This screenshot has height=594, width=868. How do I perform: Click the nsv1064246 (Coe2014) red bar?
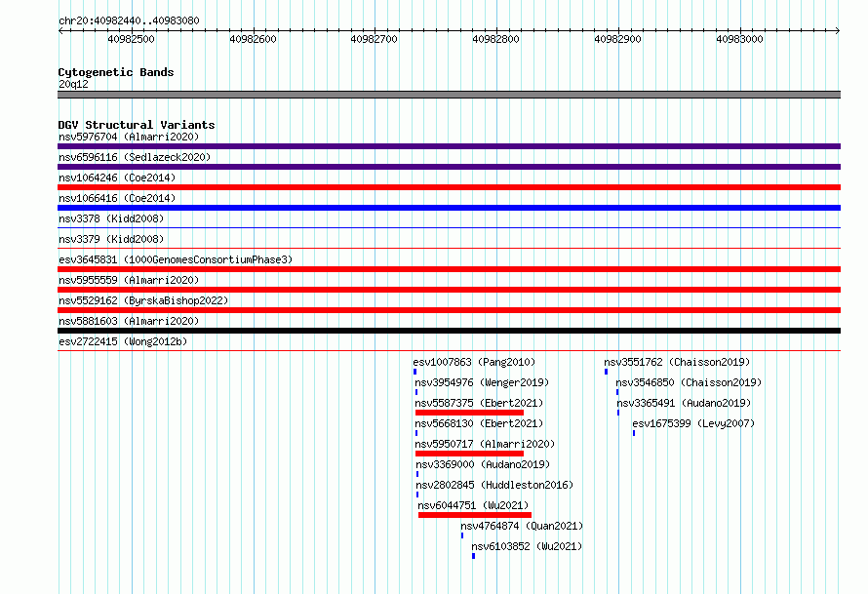449,187
